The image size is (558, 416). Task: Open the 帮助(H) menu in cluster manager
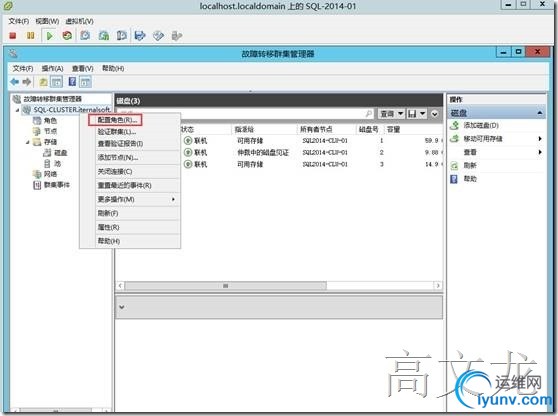pyautogui.click(x=113, y=68)
